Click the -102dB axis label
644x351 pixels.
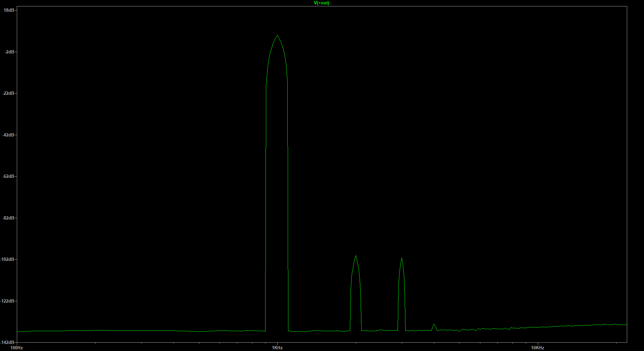[7, 259]
